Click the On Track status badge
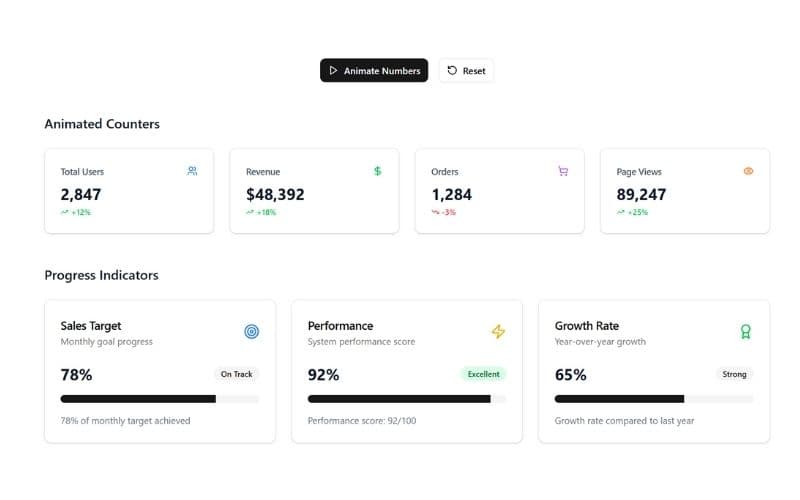Image resolution: width=800 pixels, height=500 pixels. click(237, 374)
